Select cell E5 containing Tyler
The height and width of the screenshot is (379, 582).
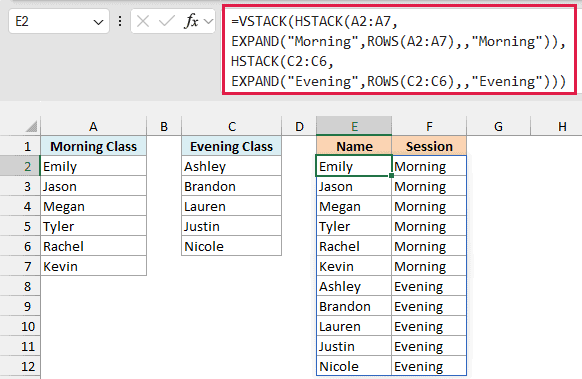pyautogui.click(x=354, y=226)
